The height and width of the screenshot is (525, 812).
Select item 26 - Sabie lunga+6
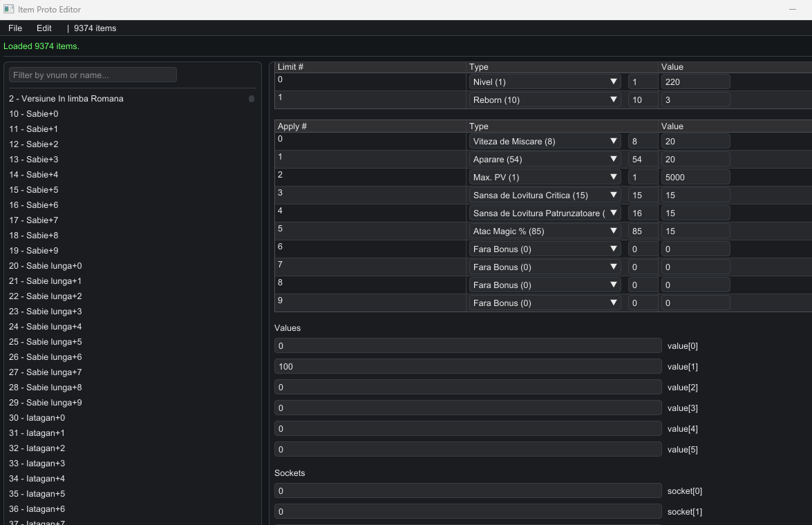46,357
